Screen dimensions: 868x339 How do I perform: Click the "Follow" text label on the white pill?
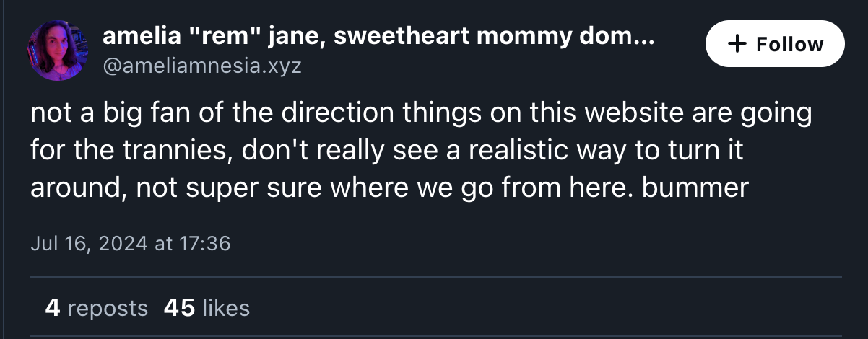[x=790, y=45]
